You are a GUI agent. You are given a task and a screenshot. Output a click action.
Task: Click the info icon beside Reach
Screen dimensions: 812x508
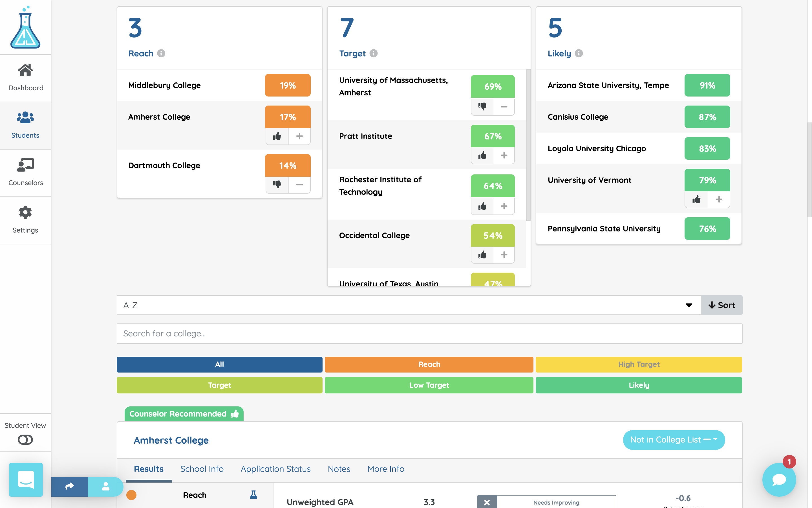pos(161,53)
